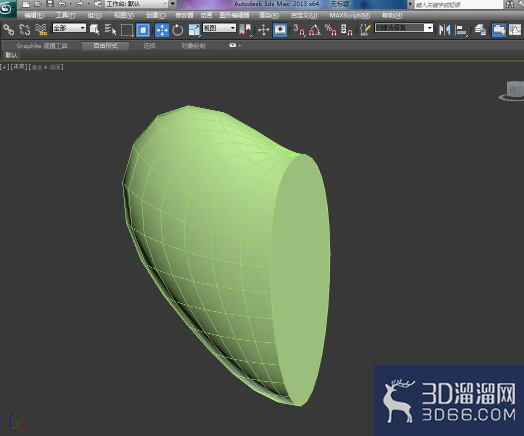Open the Group (组) menu
The width and height of the screenshot is (524, 436).
95,15
